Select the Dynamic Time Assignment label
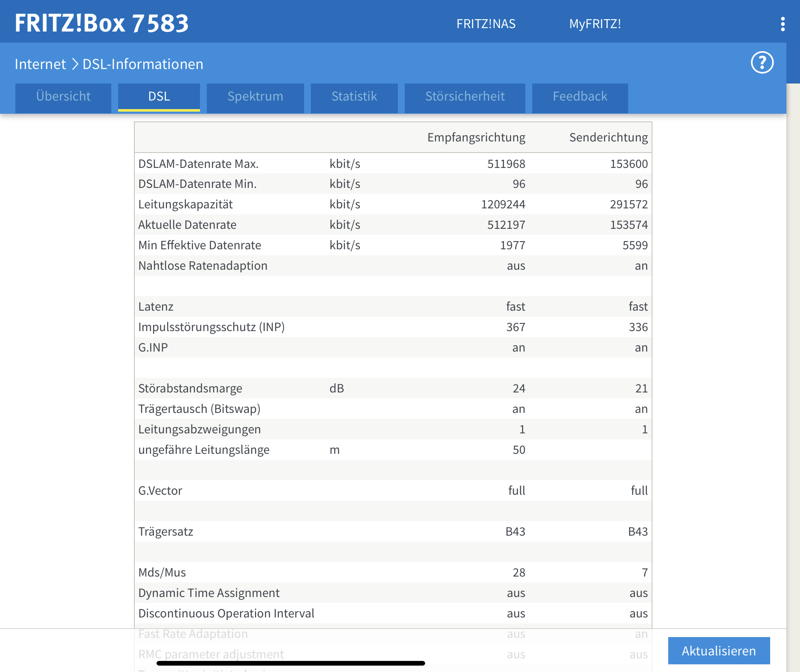 pyautogui.click(x=209, y=593)
